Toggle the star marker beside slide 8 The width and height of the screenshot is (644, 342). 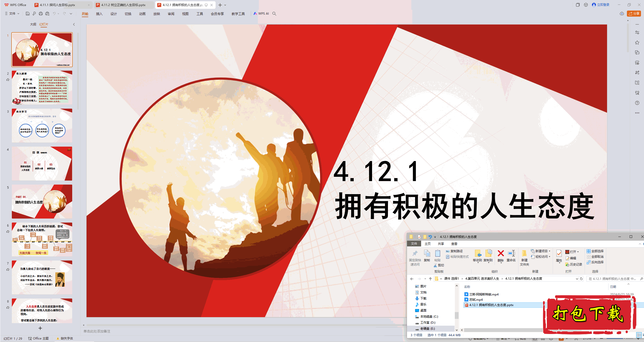tap(8, 308)
